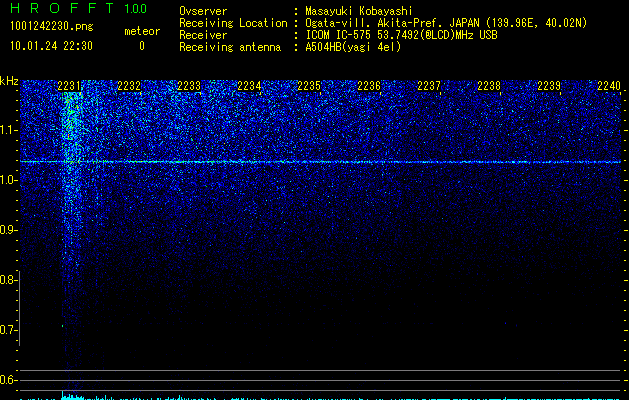Select the ICOM IC-575 53.7492 MHz receiver text
629x400 pixels.
[x=401, y=35]
